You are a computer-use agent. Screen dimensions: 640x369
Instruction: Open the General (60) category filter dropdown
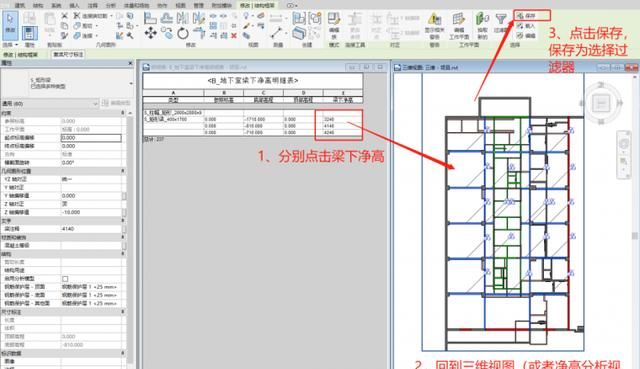pos(50,104)
